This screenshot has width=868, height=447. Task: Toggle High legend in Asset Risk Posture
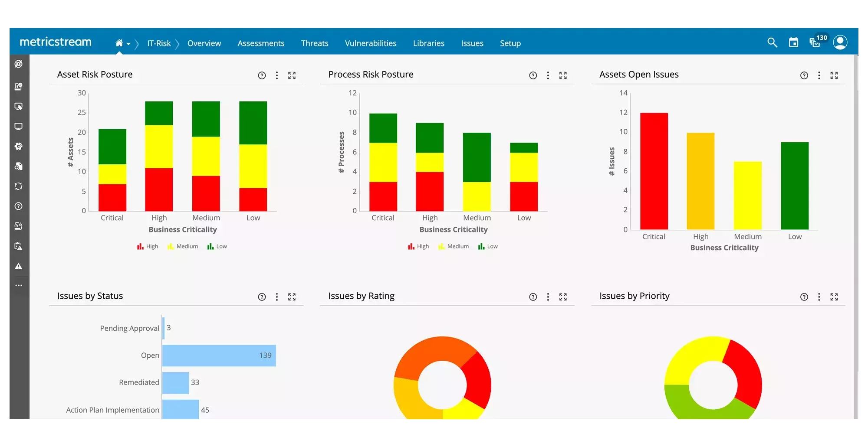pyautogui.click(x=148, y=246)
